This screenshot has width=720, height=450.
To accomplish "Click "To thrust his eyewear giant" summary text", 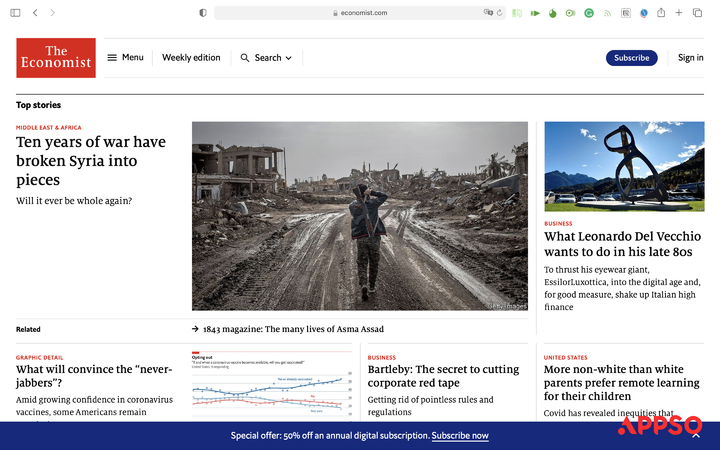I will 622,288.
